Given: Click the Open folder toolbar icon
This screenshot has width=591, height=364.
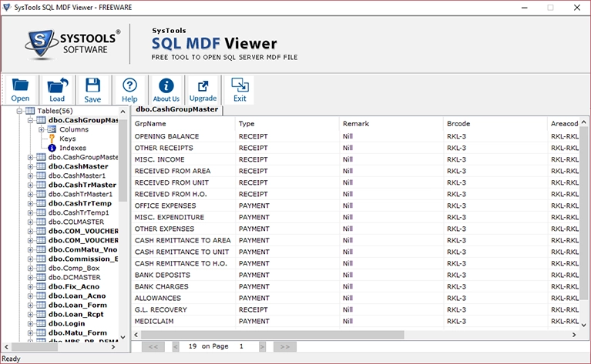Looking at the screenshot, I should (x=20, y=85).
